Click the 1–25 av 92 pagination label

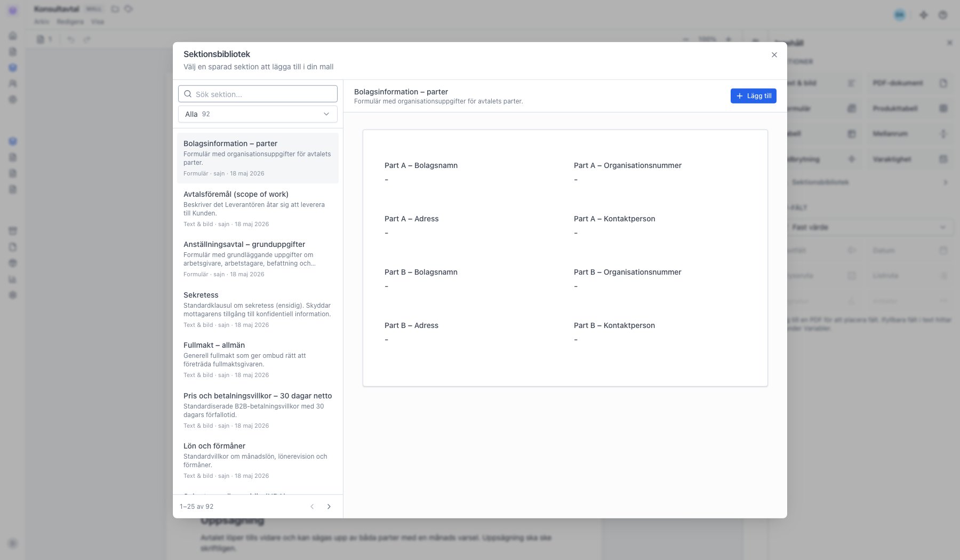pos(196,507)
